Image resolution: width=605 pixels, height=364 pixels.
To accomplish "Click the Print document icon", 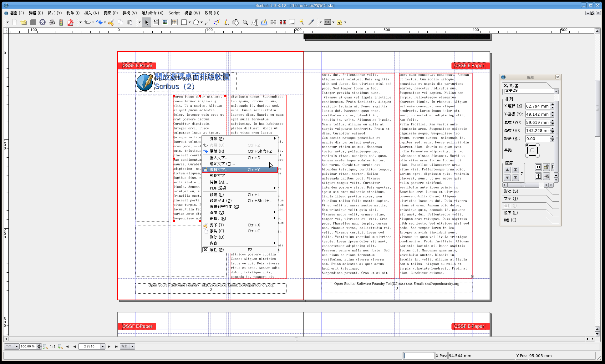I will [x=52, y=22].
